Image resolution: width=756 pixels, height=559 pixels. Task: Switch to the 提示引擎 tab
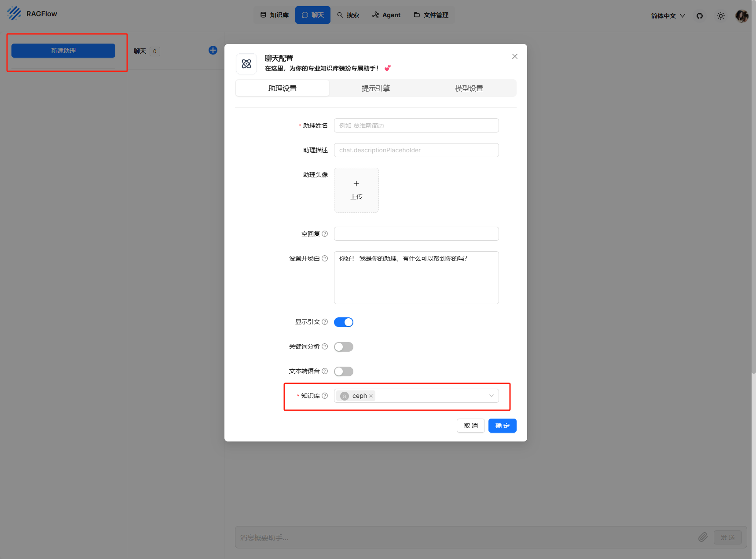(x=376, y=88)
